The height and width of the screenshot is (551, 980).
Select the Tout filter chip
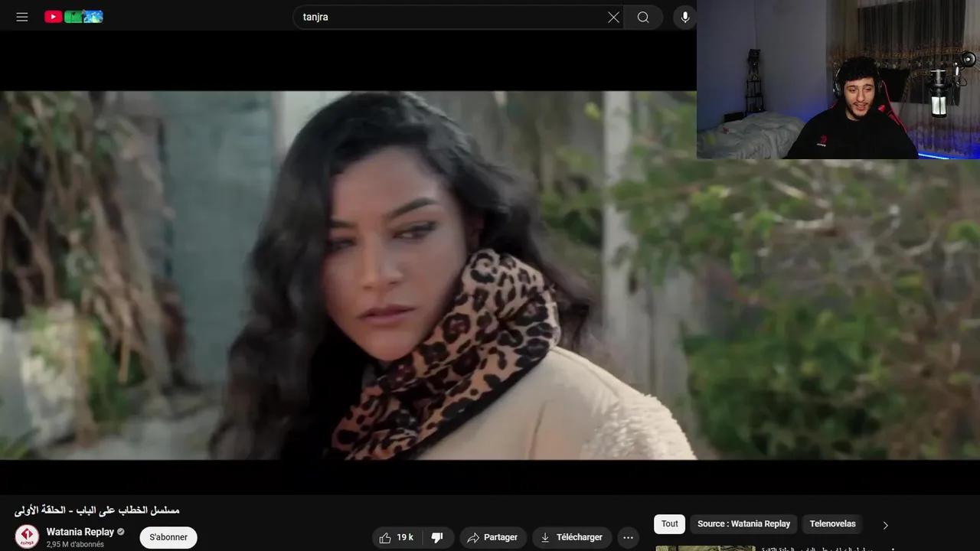(x=669, y=524)
